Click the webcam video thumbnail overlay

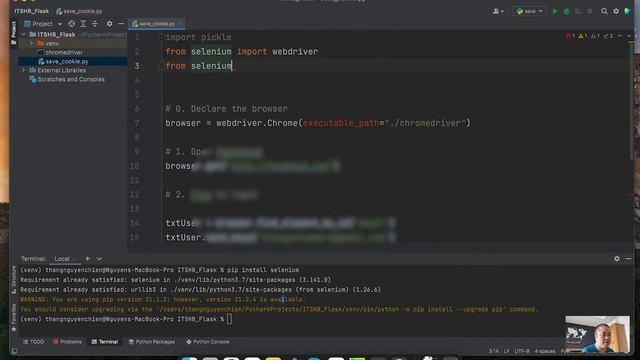(598, 334)
